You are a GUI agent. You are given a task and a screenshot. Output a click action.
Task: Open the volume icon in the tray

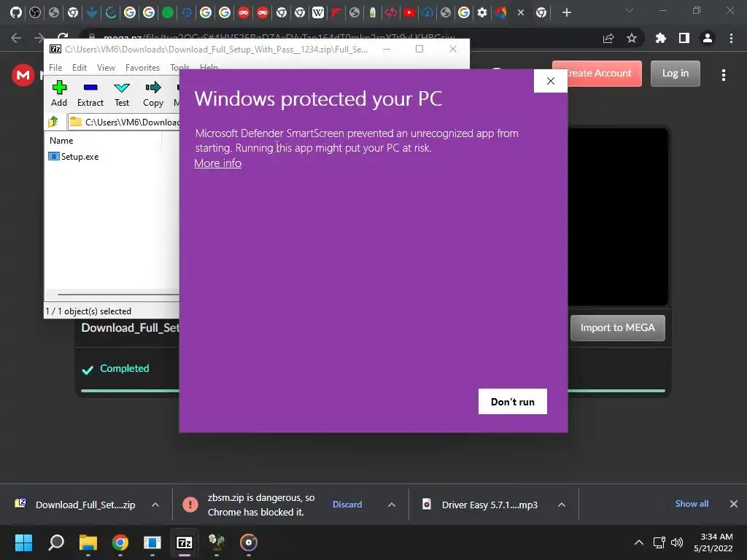click(x=677, y=542)
